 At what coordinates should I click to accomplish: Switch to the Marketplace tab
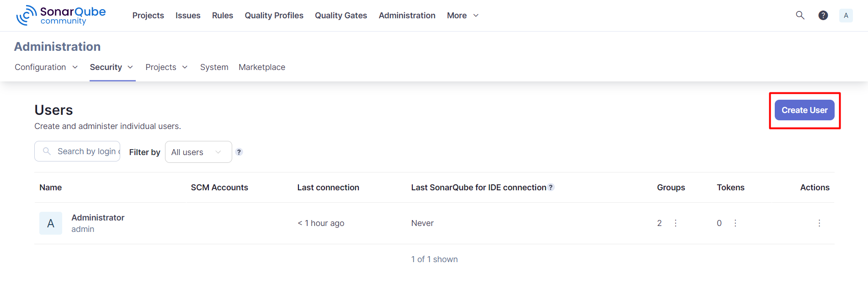click(x=262, y=67)
